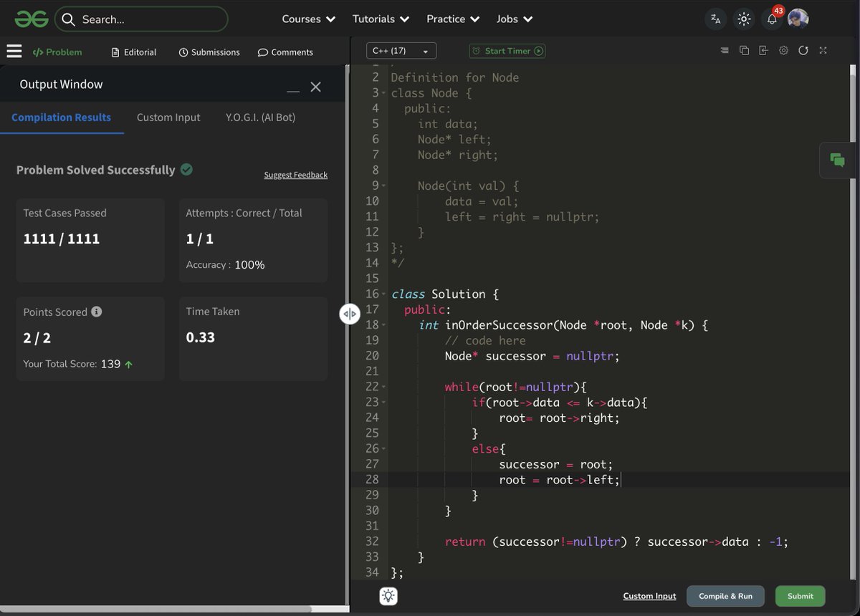
Task: Click the panel splitter handle icon
Action: [349, 314]
